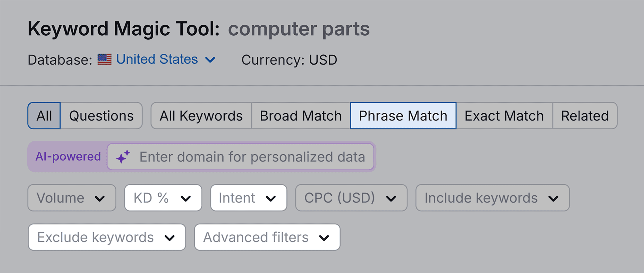
Task: Click the chevron next to United States
Action: [x=210, y=60]
